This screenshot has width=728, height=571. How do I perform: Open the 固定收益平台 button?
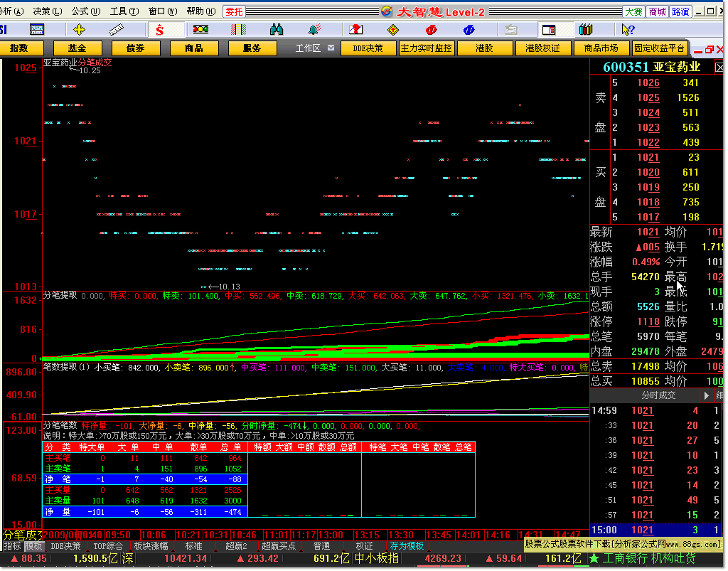point(659,48)
